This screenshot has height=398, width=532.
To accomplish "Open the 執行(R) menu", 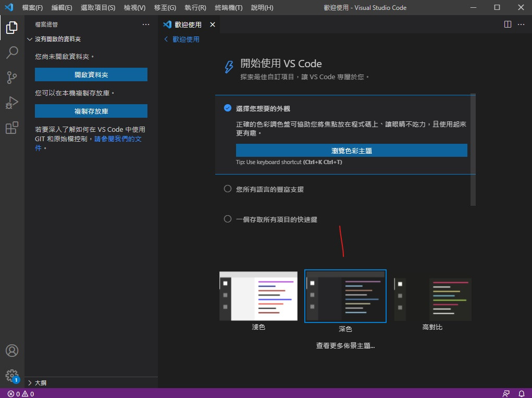I will click(x=195, y=7).
